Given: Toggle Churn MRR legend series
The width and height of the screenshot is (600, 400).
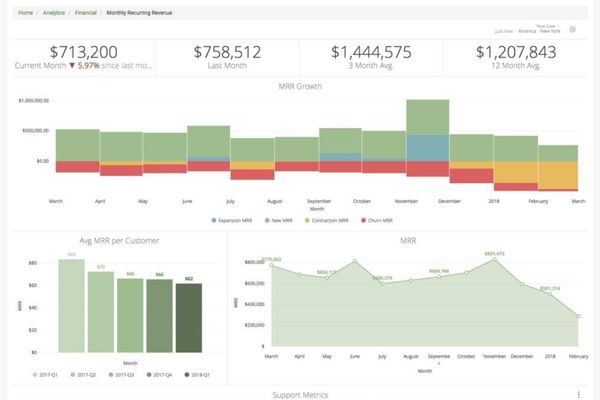Looking at the screenshot, I should [377, 220].
